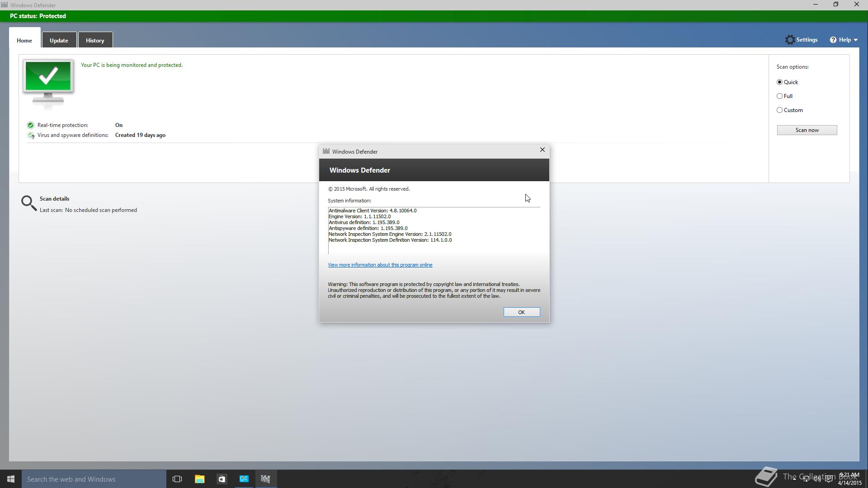Click 'Your PC is being monitored and protected' text
This screenshot has width=868, height=488.
click(x=132, y=65)
